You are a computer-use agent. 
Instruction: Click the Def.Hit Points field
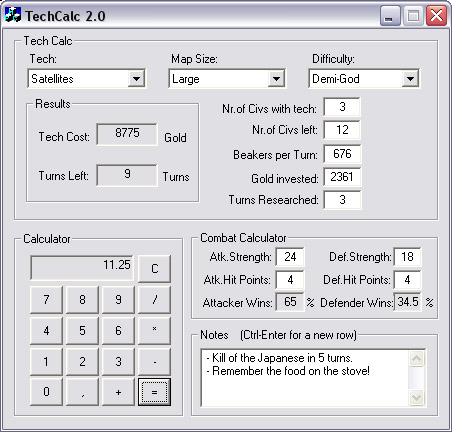407,280
